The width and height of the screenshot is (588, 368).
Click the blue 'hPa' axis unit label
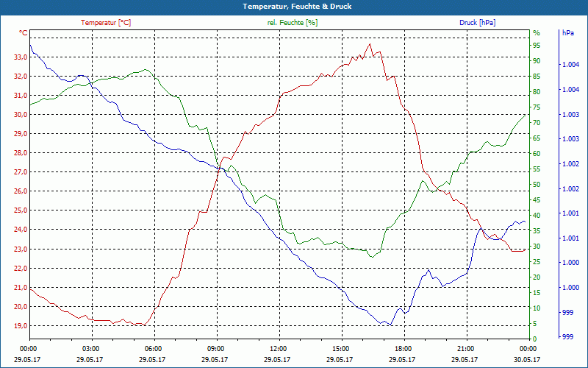pyautogui.click(x=568, y=33)
